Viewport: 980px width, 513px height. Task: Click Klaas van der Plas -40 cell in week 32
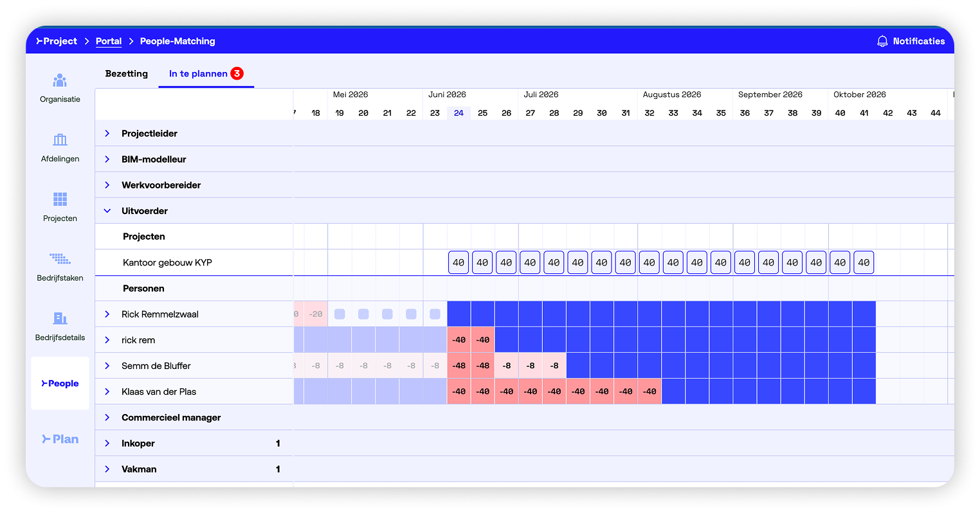click(x=649, y=392)
